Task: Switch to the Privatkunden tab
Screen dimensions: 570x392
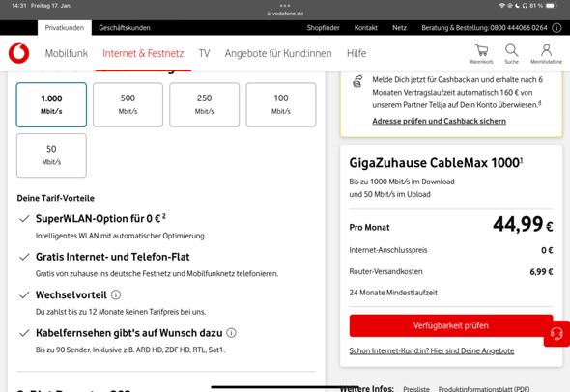Action: tap(65, 28)
